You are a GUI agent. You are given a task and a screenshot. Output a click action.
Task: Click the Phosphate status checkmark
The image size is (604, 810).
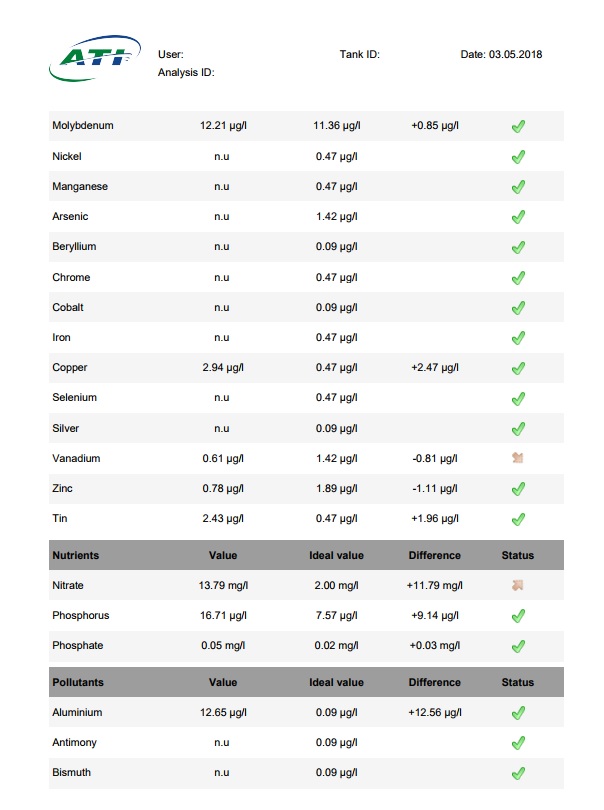tap(518, 646)
